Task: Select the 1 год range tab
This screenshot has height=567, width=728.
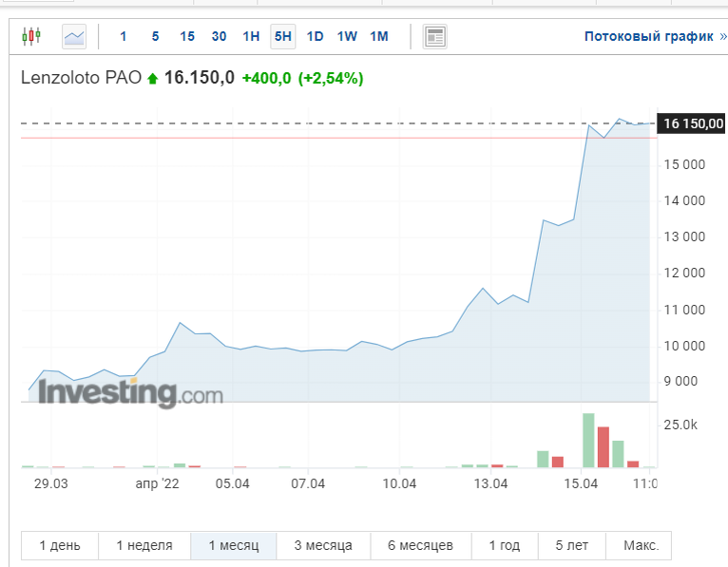Action: pos(505,546)
